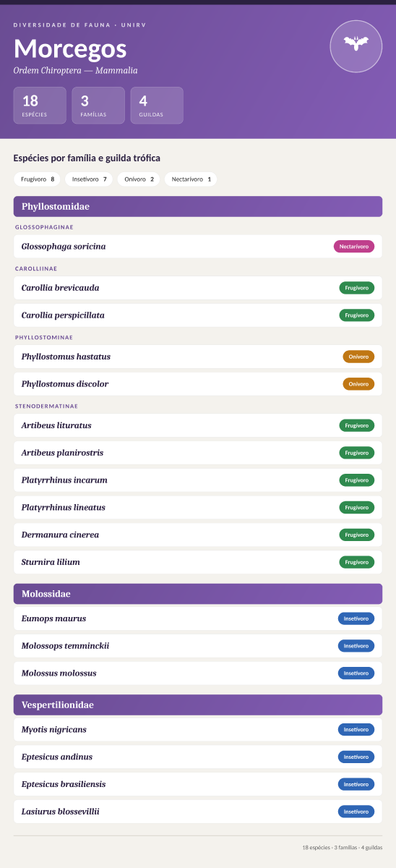Screen dimensions: 396x868
Task: Select the Nectarívoro 1 filter chip
Action: (x=191, y=179)
